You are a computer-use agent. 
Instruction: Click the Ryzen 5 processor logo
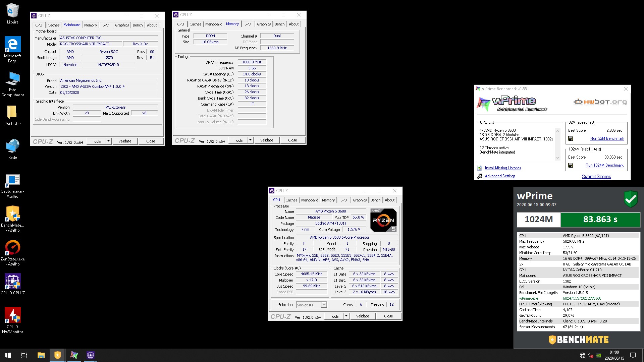[x=383, y=220]
